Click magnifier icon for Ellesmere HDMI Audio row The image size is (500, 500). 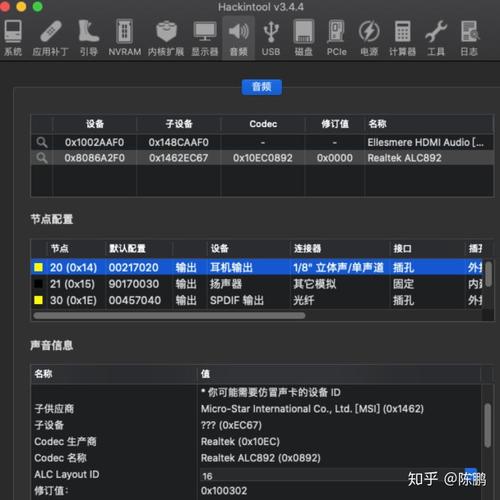42,142
